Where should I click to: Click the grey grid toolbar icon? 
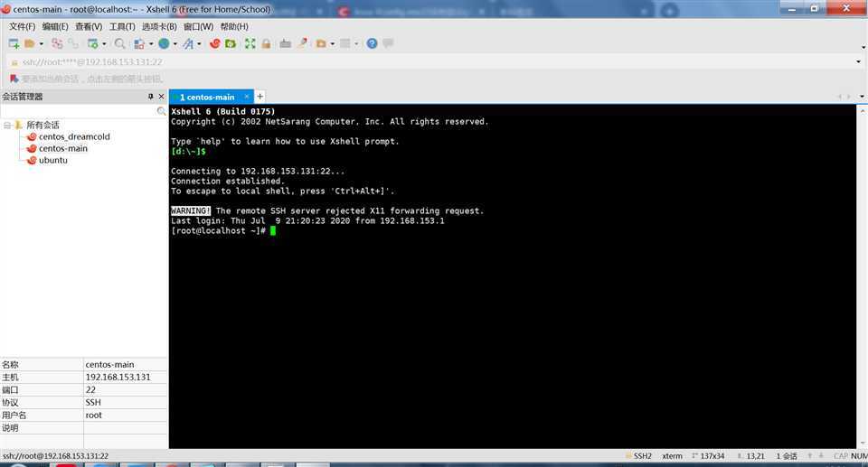pyautogui.click(x=345, y=43)
